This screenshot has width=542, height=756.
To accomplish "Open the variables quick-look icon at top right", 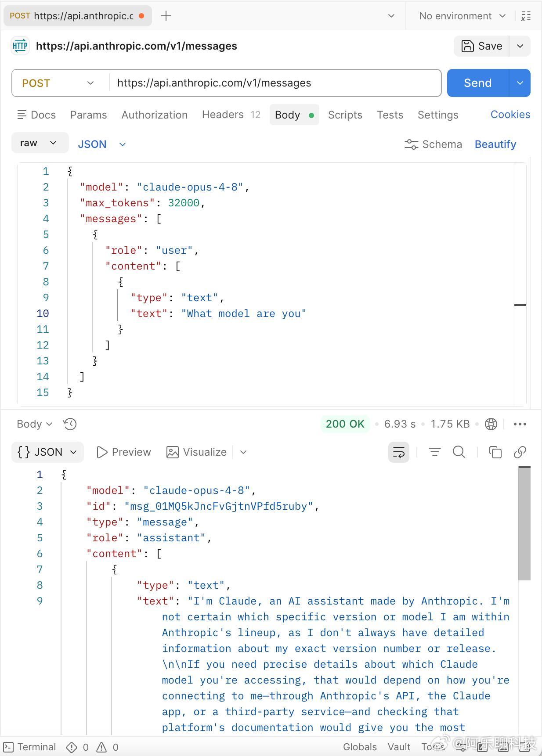I will [526, 16].
